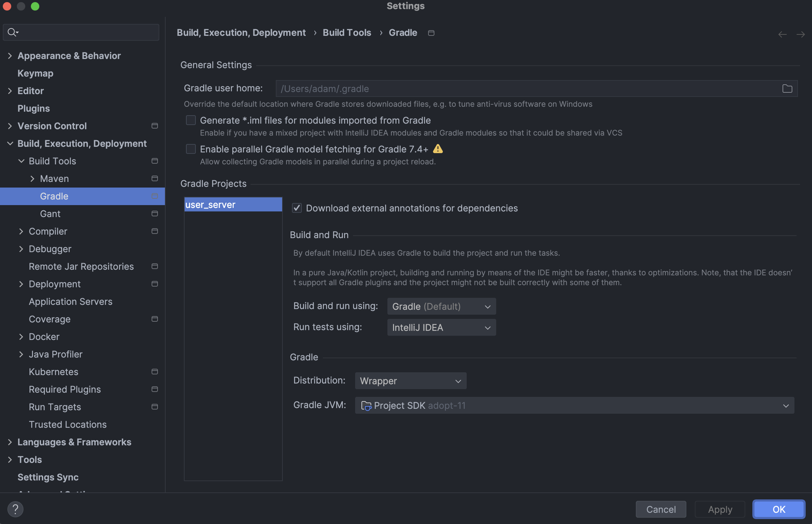
Task: Open Remote Jar Repositories settings
Action: [81, 266]
